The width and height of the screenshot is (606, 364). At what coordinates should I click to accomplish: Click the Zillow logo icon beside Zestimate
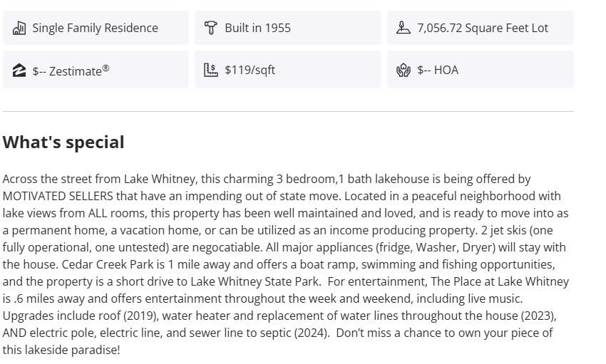pyautogui.click(x=19, y=70)
